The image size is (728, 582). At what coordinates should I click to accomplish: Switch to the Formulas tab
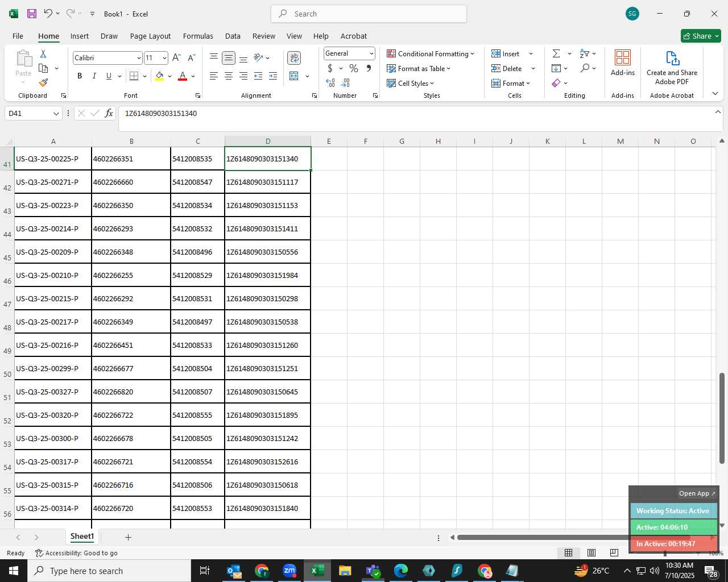[x=198, y=36]
